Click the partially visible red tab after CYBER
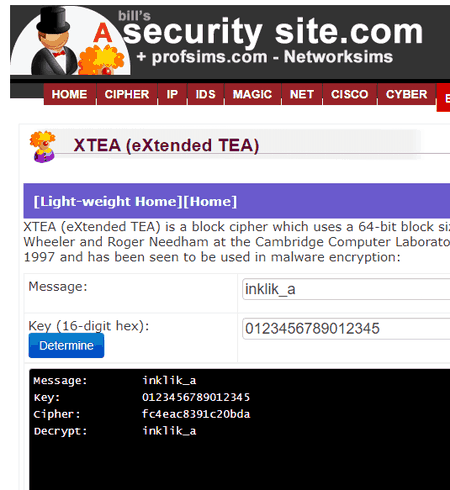This screenshot has height=490, width=450. [444, 98]
